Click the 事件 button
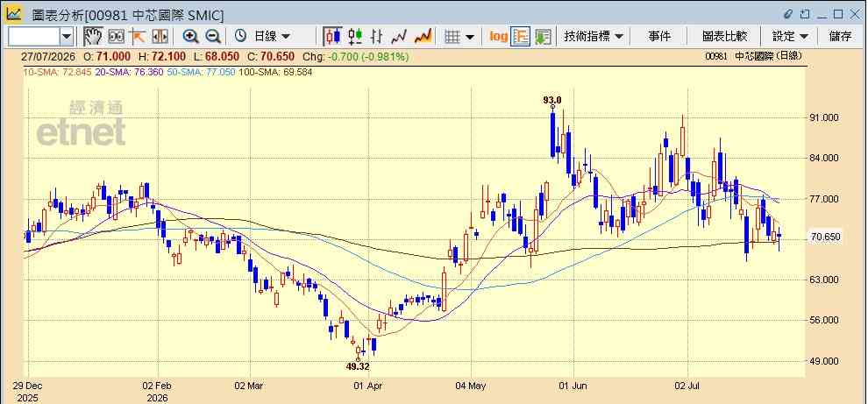The width and height of the screenshot is (868, 404). tap(659, 37)
